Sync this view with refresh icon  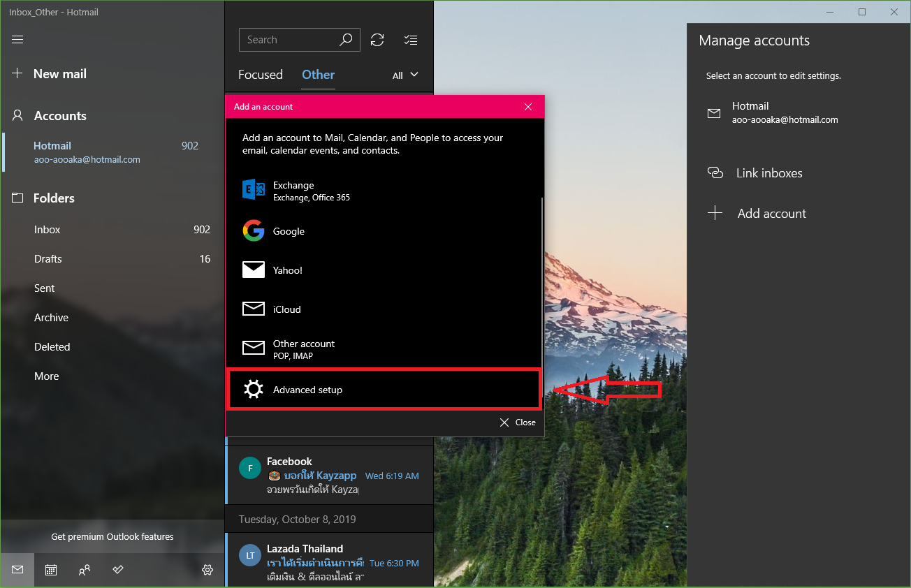(377, 40)
